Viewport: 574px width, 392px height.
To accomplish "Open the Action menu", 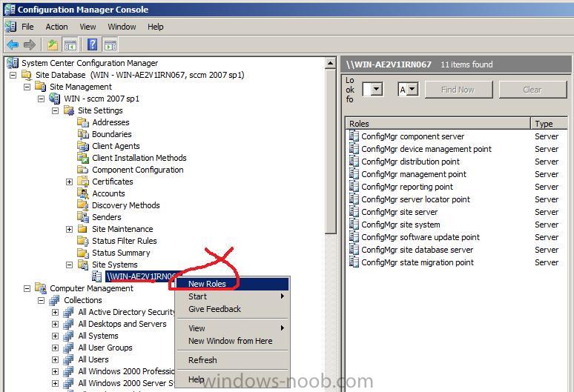I will [x=56, y=27].
